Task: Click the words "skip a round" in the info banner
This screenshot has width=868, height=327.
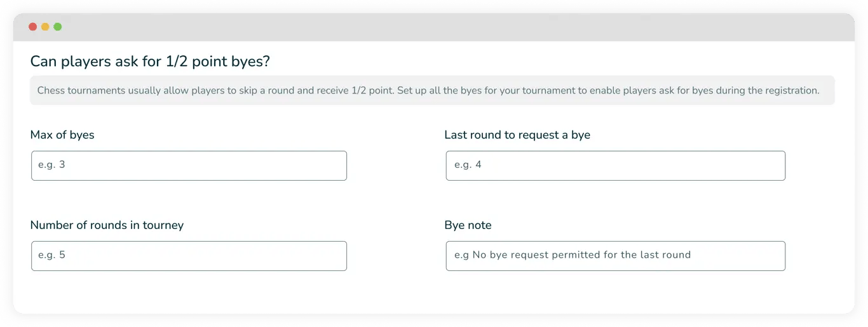Action: [265, 90]
